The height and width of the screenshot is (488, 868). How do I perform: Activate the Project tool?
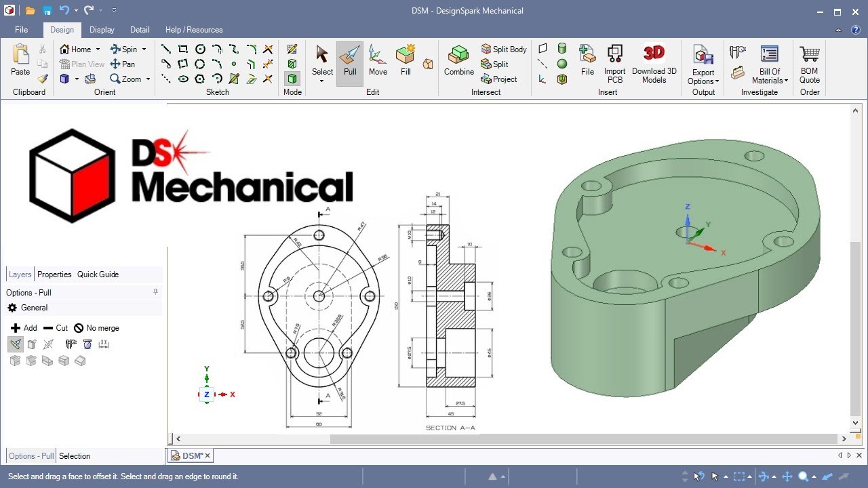pyautogui.click(x=499, y=79)
